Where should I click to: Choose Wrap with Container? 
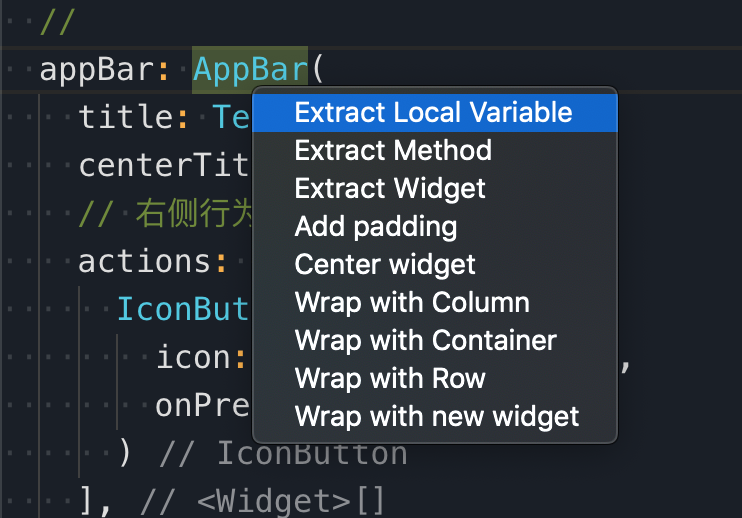tap(435, 340)
